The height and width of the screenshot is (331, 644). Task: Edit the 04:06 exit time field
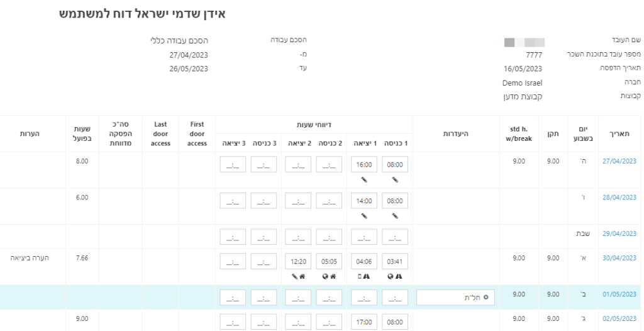click(x=364, y=261)
